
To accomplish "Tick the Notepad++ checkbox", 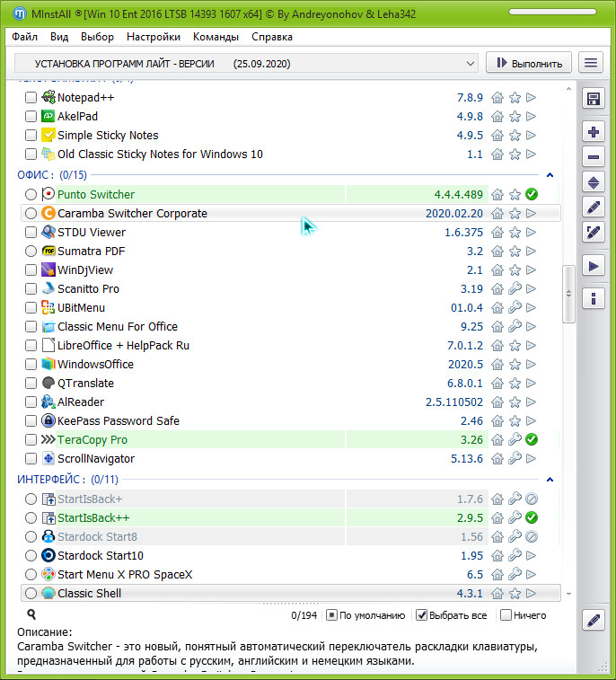I will pyautogui.click(x=31, y=98).
